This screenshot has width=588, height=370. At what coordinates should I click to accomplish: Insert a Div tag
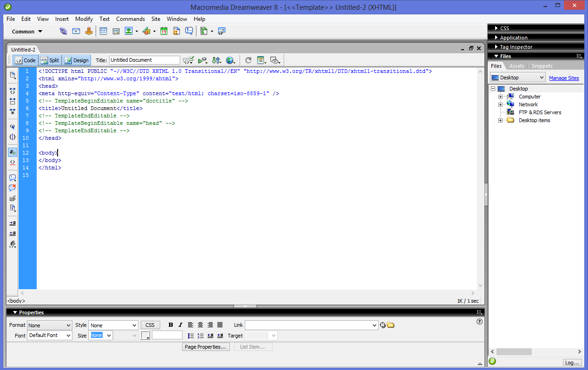tap(116, 31)
